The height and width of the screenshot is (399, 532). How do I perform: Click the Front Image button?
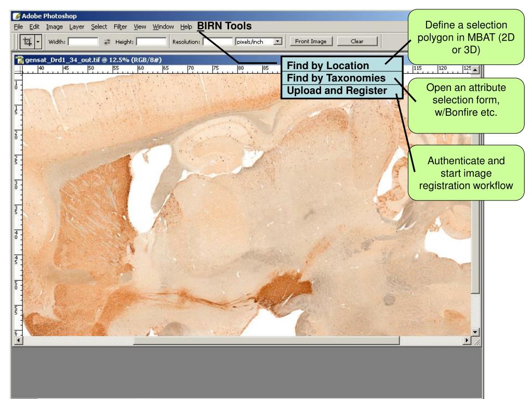pyautogui.click(x=311, y=42)
